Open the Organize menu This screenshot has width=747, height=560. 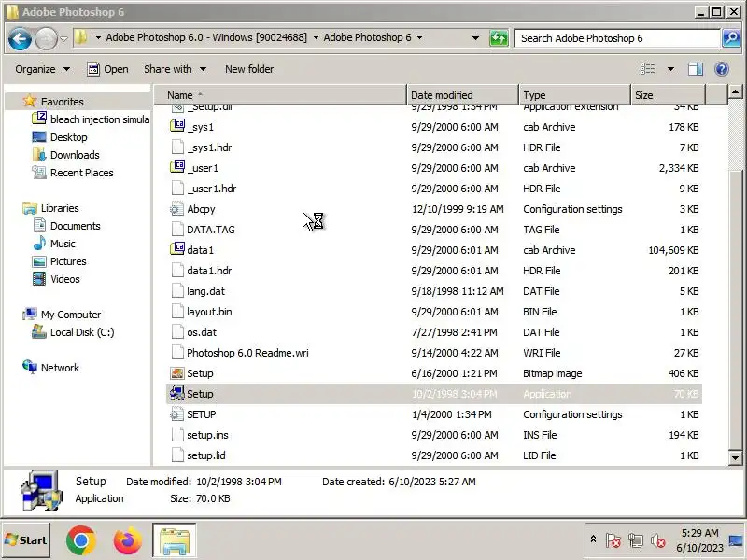click(x=42, y=69)
